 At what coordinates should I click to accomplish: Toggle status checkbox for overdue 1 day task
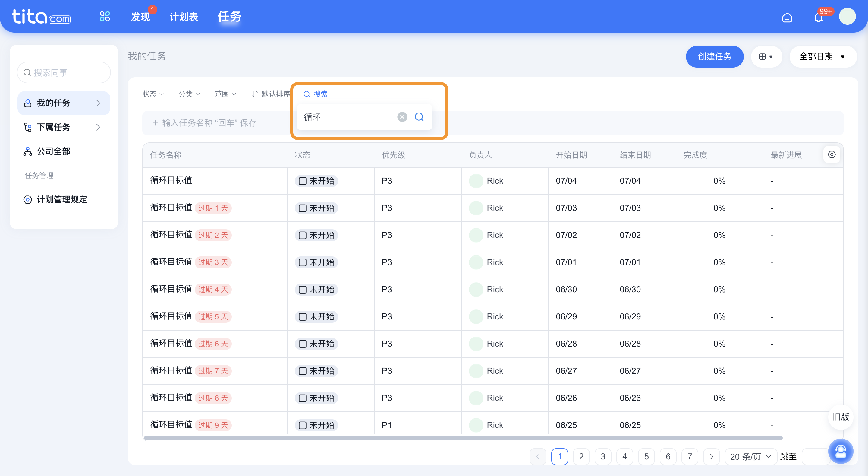(x=303, y=208)
